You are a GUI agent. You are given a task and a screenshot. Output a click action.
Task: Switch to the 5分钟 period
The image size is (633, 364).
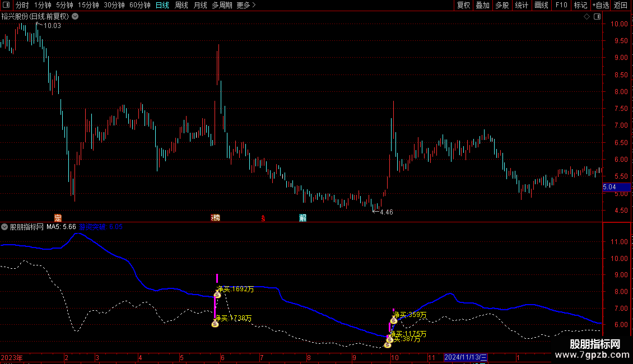click(x=64, y=5)
